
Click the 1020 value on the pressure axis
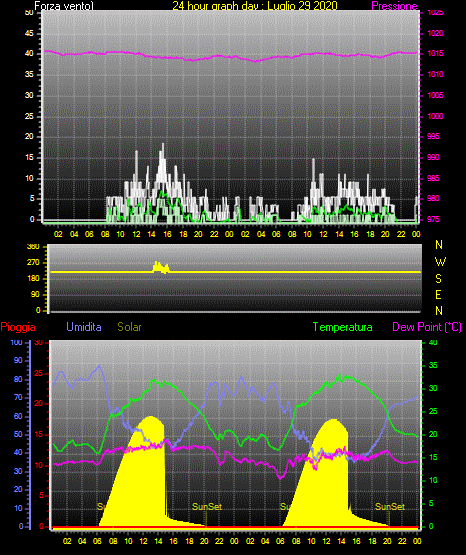pyautogui.click(x=435, y=33)
